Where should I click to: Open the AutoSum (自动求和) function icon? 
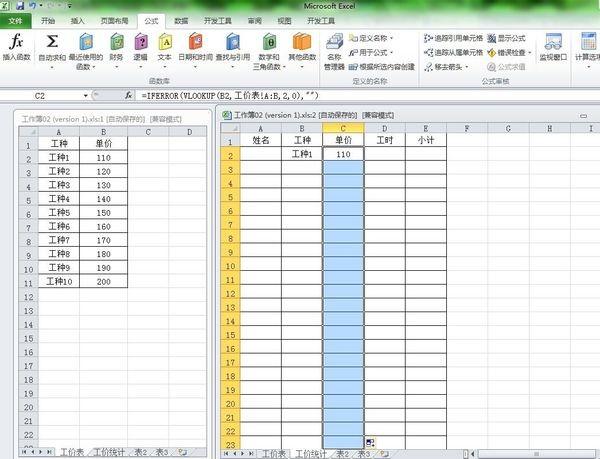53,47
